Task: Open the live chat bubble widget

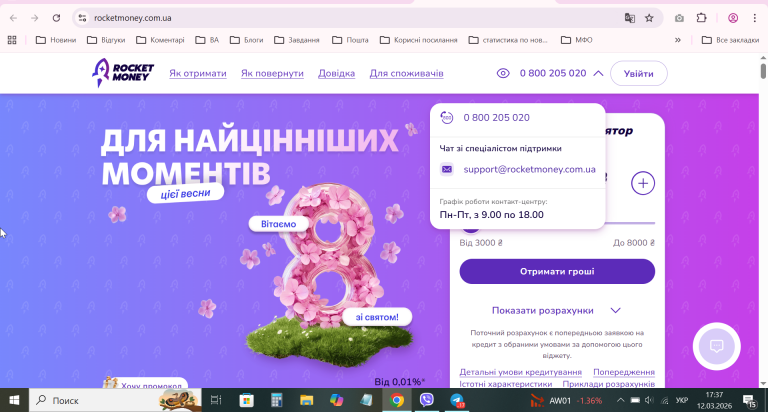Action: point(717,346)
